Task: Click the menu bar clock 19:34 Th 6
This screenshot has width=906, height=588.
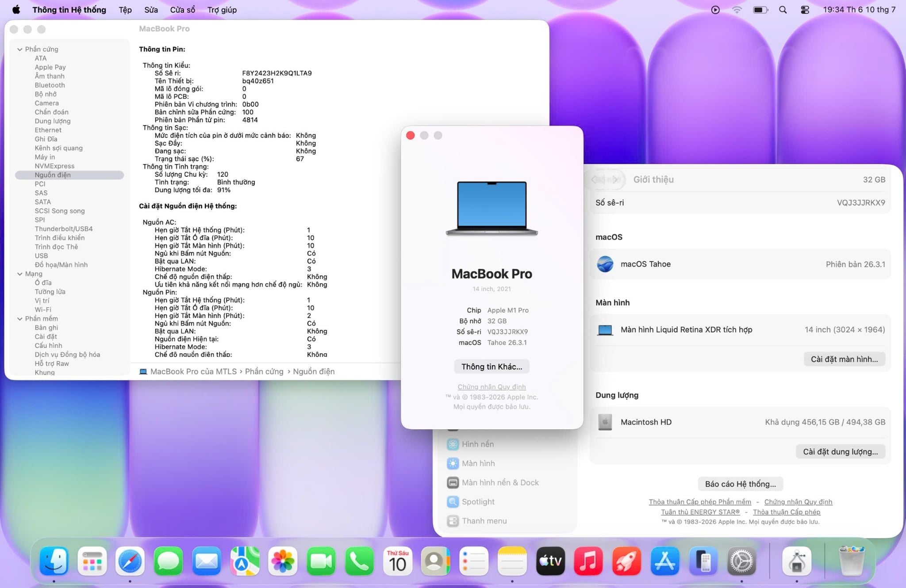Action: pos(859,10)
